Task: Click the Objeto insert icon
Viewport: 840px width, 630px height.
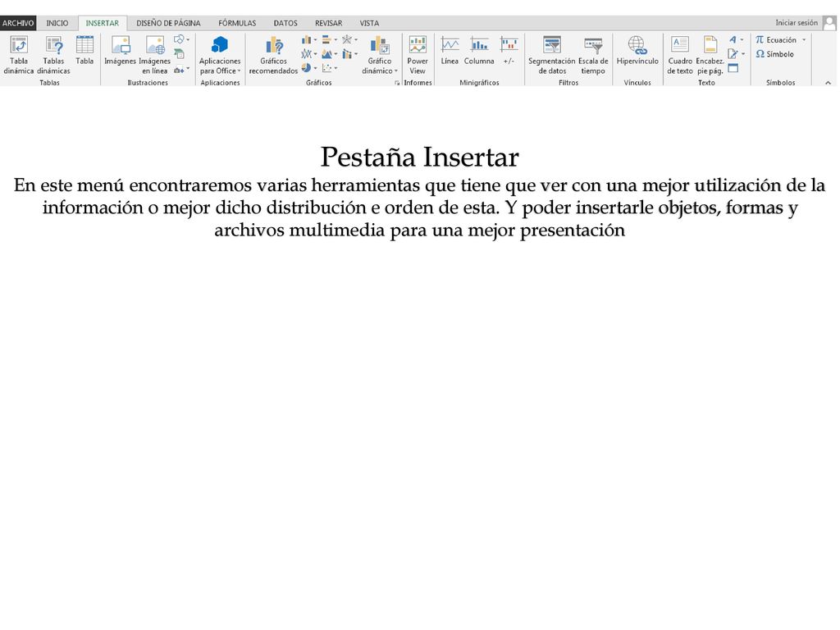Action: click(x=733, y=68)
